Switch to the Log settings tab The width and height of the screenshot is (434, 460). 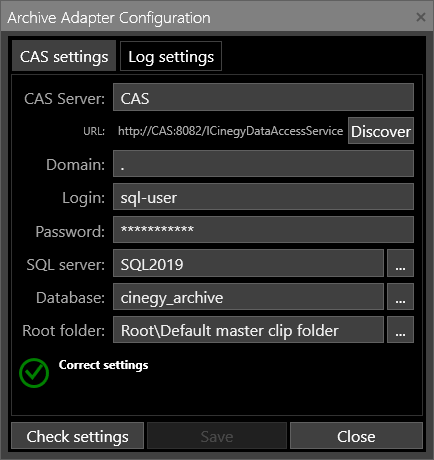171,56
